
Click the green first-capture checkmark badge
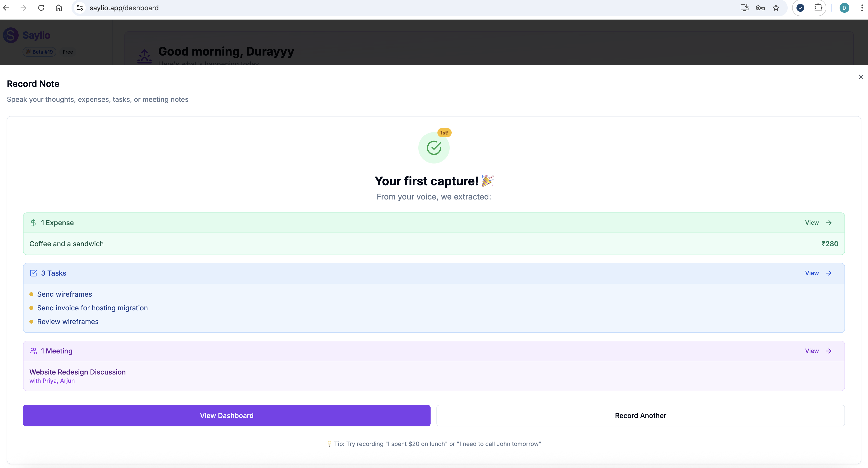tap(434, 147)
